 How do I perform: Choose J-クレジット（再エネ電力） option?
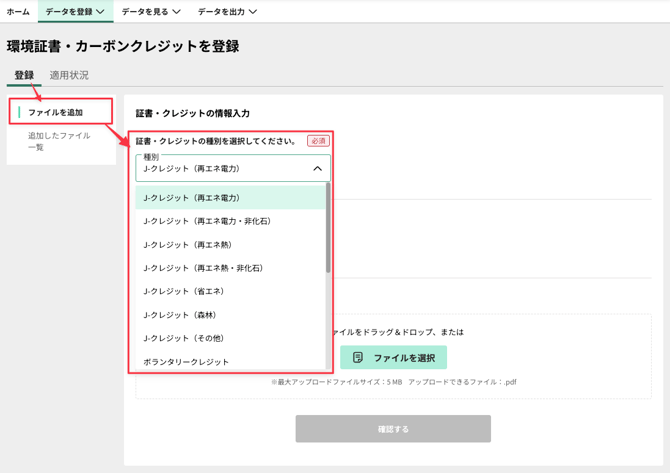click(x=231, y=198)
